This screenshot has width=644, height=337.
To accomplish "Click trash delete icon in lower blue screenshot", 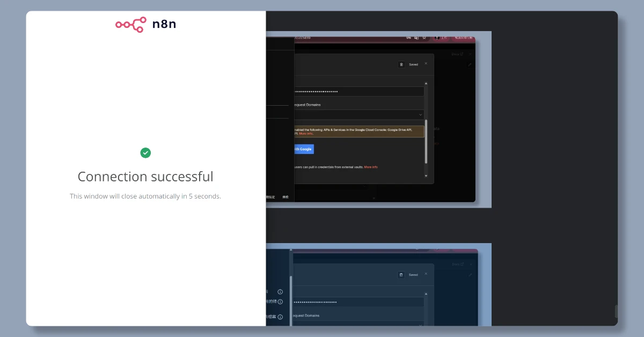I will pos(401,275).
